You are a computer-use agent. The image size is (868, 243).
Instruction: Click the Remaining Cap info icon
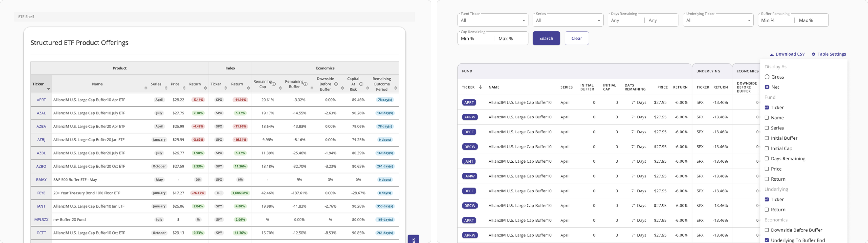click(x=274, y=84)
